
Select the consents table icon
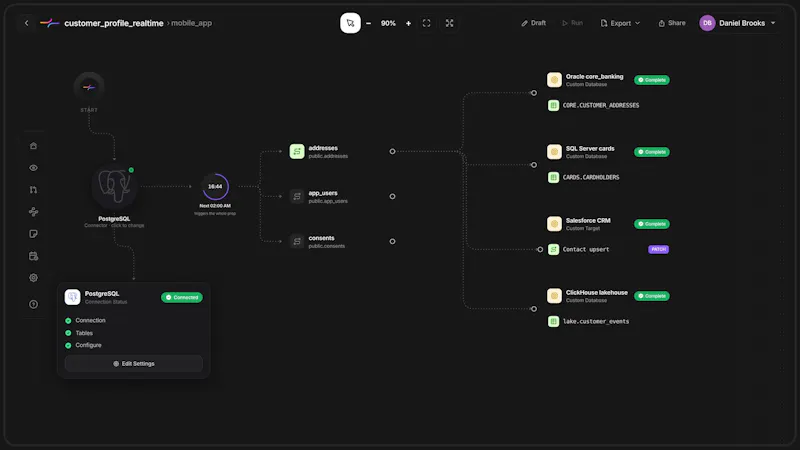297,241
